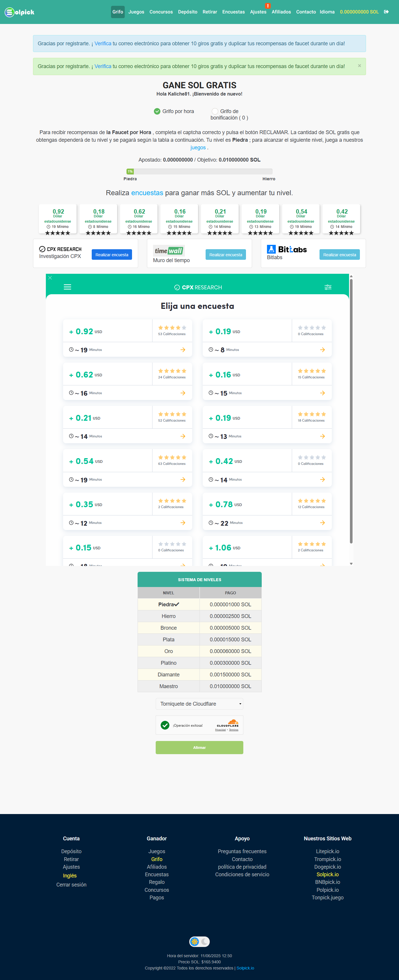Image resolution: width=399 pixels, height=980 pixels.
Task: Open the CPX Research hamburger menu
Action: pyautogui.click(x=67, y=287)
